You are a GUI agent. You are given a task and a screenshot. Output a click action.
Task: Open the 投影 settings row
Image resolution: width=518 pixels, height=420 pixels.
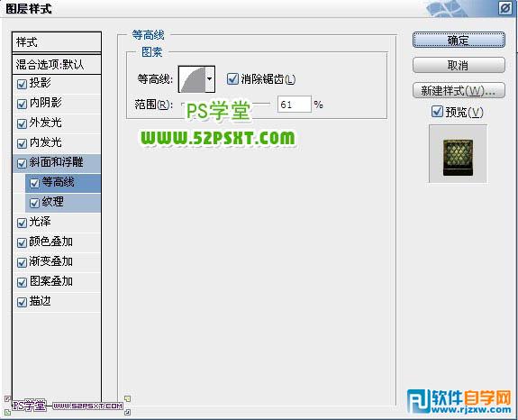click(x=57, y=84)
